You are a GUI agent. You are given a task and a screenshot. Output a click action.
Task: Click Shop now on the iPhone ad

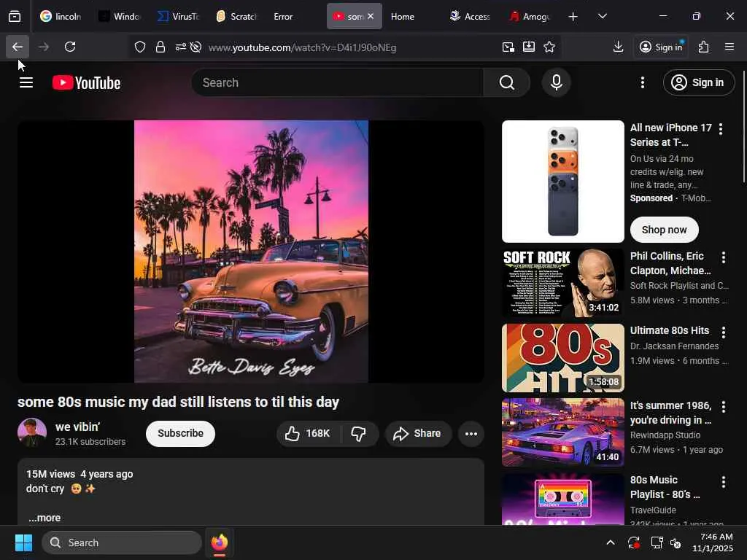[664, 230]
